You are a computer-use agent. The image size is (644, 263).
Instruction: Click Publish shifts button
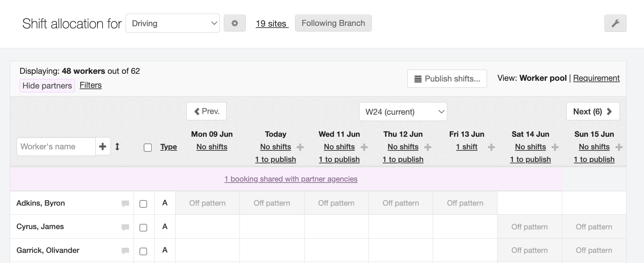click(447, 79)
